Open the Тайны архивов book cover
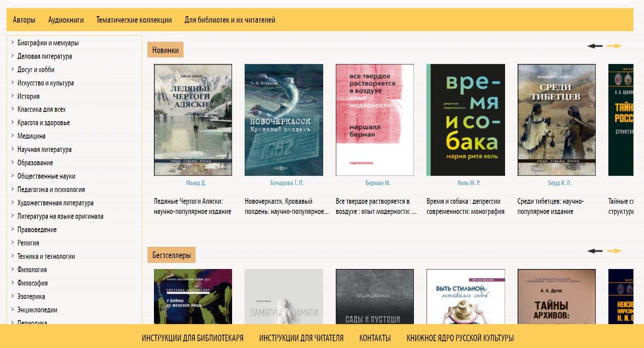 (x=557, y=297)
